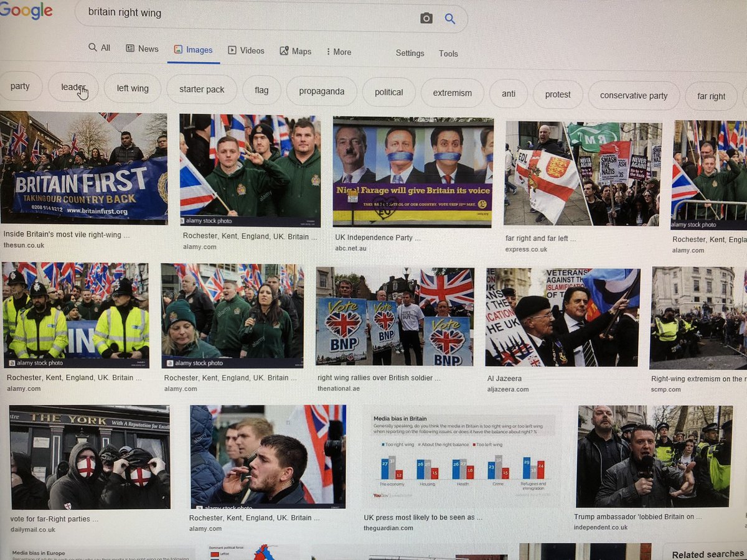Filter by the 'propaganda' chip
The height and width of the screenshot is (560, 747).
321,91
